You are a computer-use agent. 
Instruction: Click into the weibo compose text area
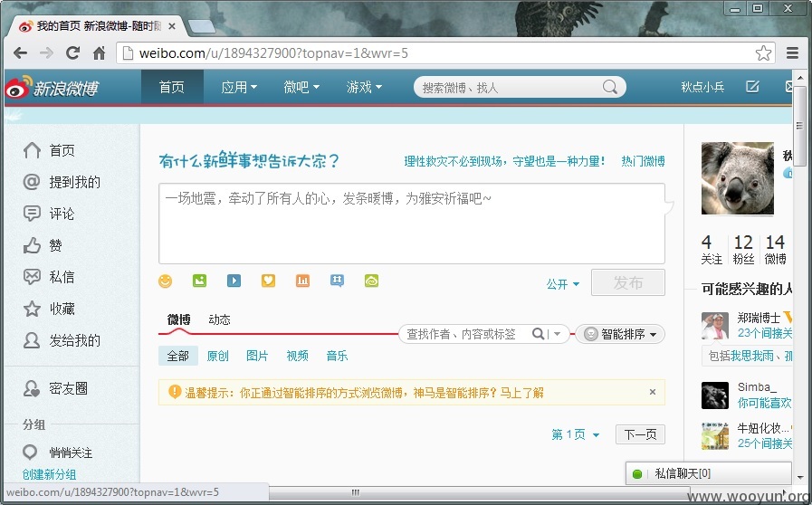(412, 224)
